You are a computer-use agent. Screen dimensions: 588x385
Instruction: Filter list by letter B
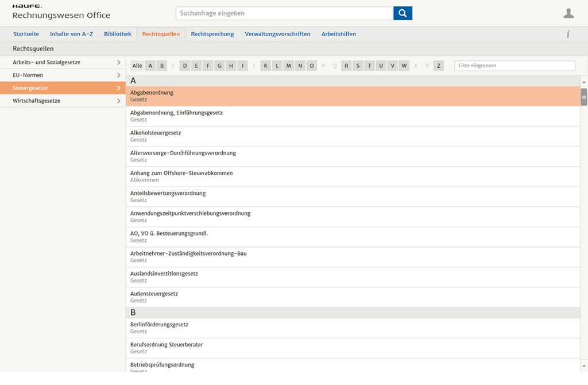[x=162, y=66]
